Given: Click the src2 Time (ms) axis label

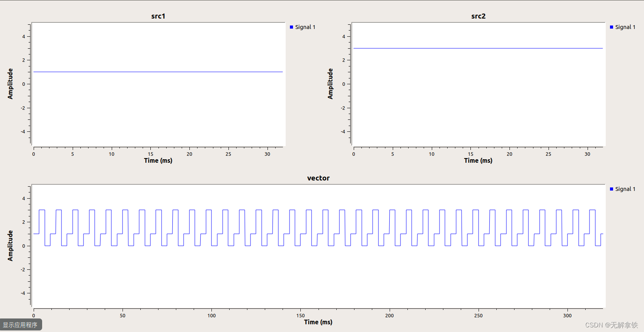Looking at the screenshot, I should 478,160.
